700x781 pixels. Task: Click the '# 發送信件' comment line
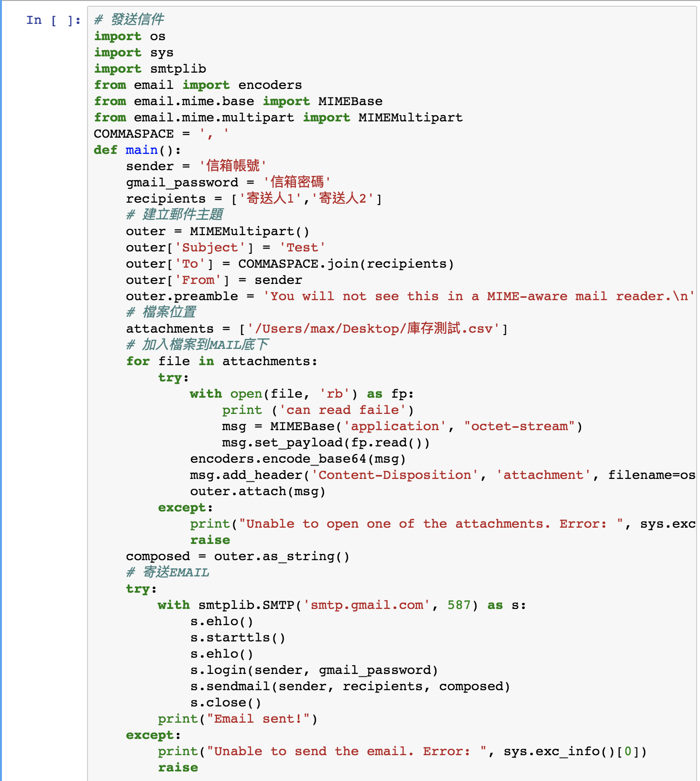[129, 20]
